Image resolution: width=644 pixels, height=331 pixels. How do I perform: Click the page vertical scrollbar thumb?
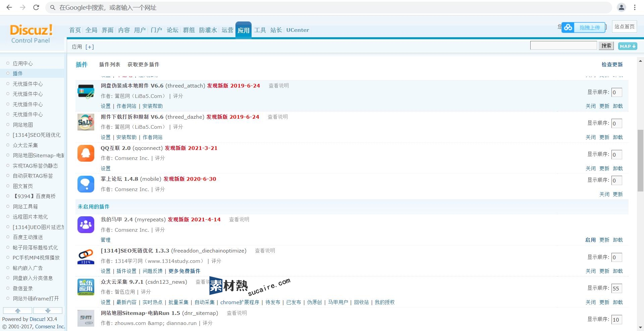(640, 160)
